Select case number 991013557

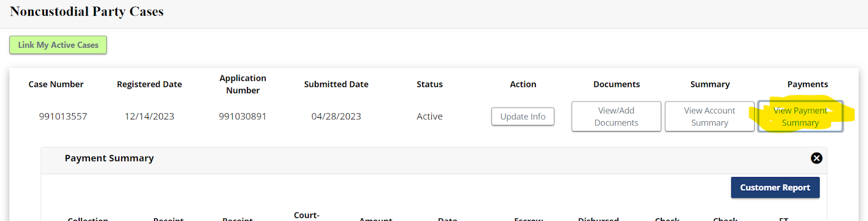pos(63,117)
